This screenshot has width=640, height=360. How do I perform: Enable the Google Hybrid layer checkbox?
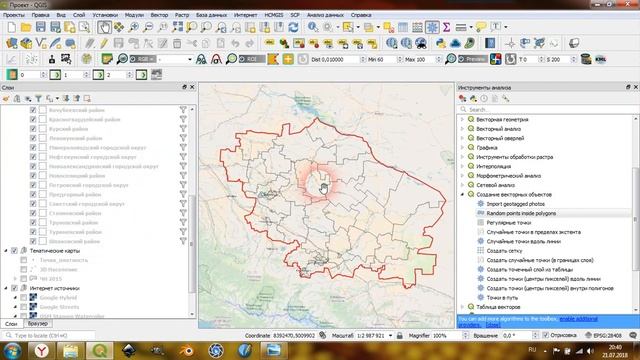point(24,298)
